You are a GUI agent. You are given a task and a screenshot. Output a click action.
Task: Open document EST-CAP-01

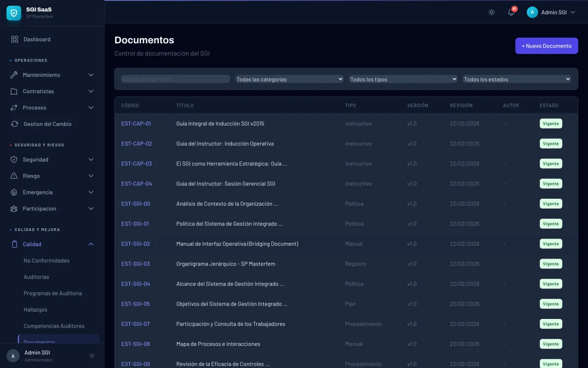point(136,124)
